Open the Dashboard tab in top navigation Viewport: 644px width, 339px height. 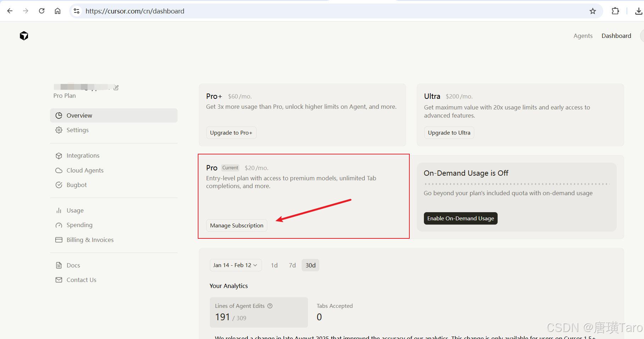(616, 36)
